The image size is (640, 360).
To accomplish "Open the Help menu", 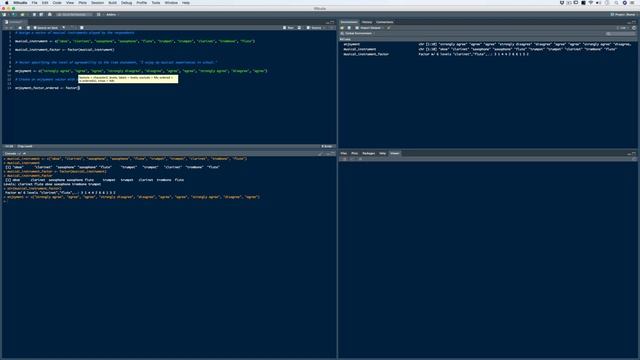I will click(x=186, y=2).
